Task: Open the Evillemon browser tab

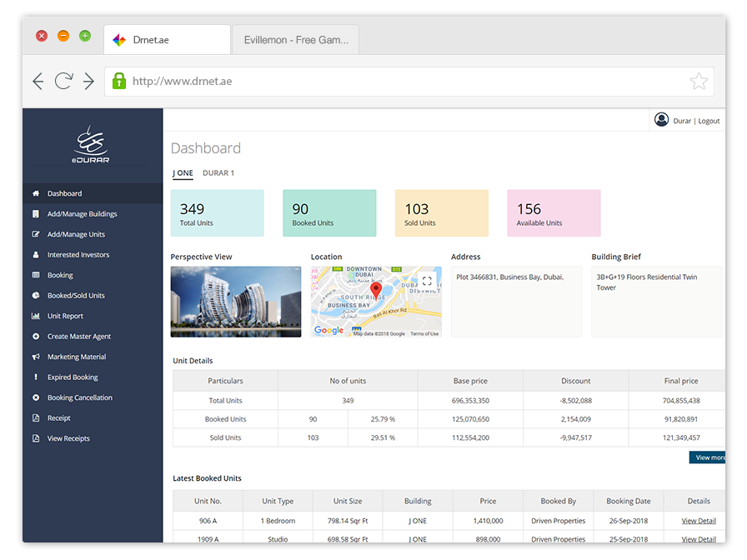Action: point(296,40)
